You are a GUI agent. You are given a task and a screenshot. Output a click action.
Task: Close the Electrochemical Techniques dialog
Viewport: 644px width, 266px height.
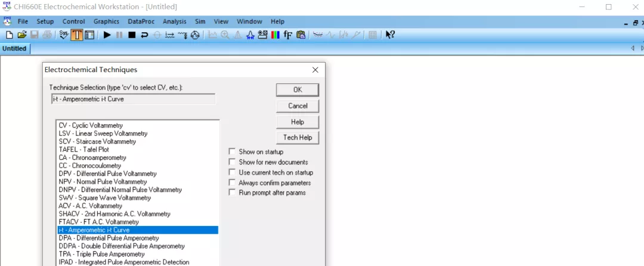coord(315,70)
